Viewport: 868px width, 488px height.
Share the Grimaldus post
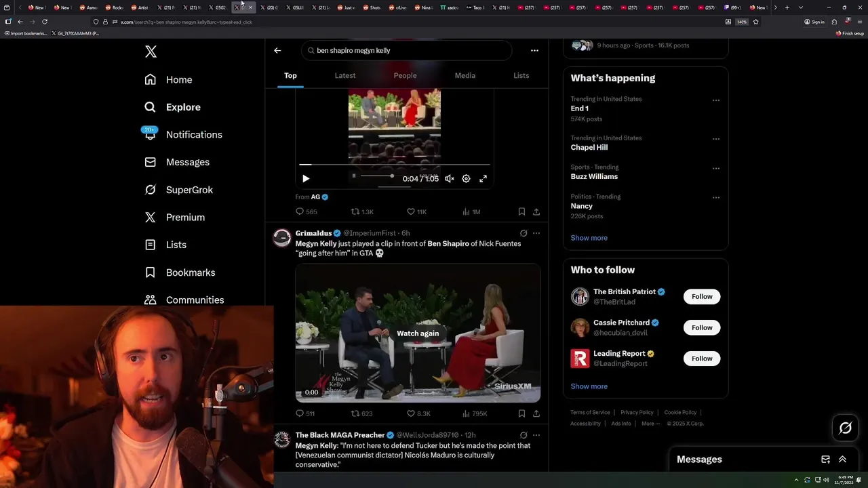click(536, 413)
